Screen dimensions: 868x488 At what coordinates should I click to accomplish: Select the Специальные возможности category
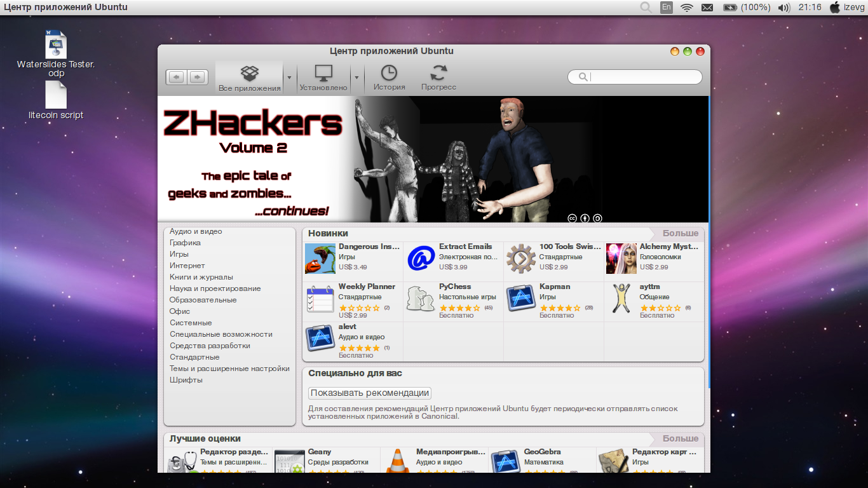[221, 334]
